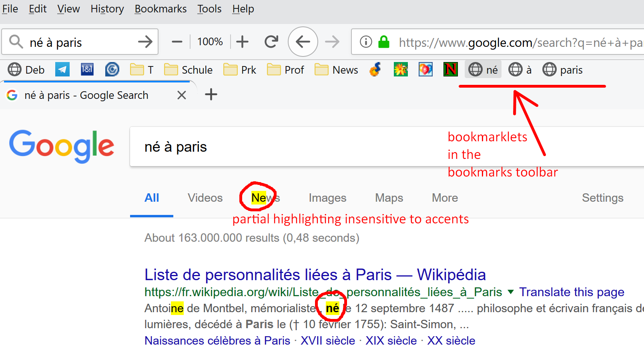Open the flower bookmark icon
This screenshot has width=644, height=363.
coord(401,70)
